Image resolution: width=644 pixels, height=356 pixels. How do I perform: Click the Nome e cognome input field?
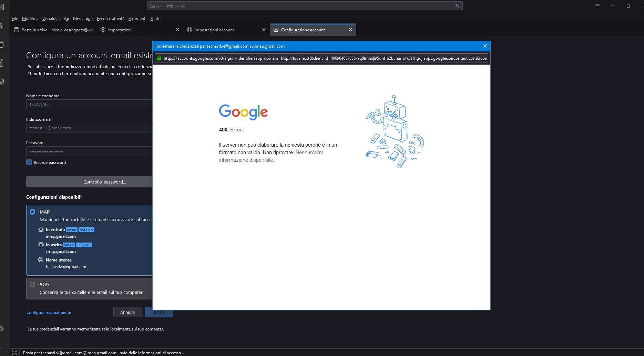89,104
